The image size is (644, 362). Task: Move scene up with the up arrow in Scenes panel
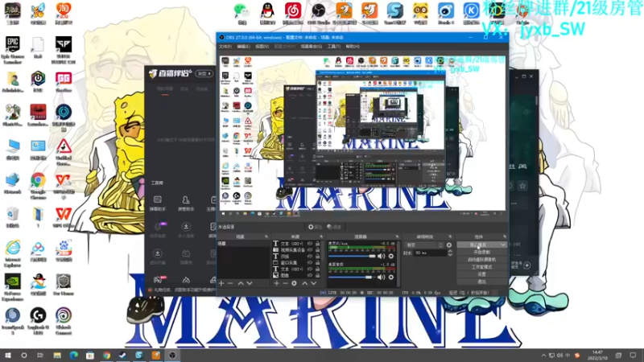(241, 283)
